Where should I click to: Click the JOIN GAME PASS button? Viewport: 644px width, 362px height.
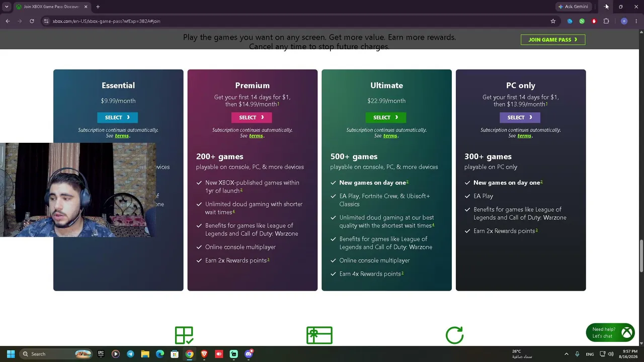click(553, 40)
